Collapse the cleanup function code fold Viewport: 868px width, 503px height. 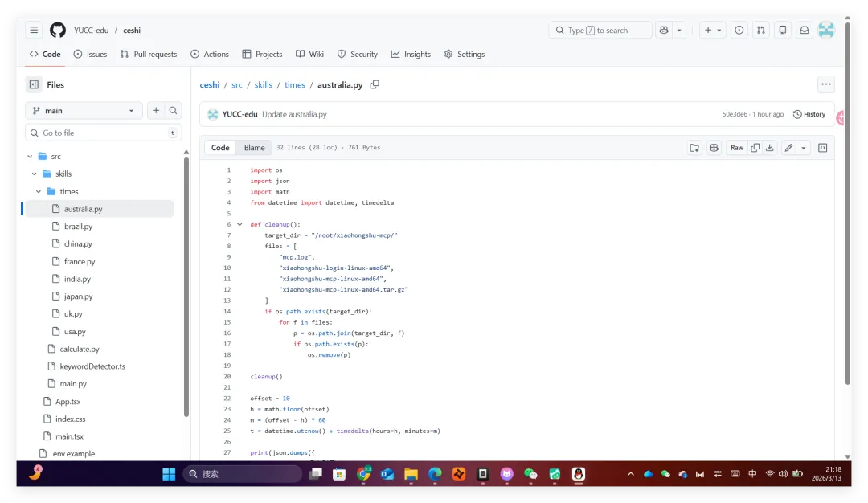click(240, 224)
